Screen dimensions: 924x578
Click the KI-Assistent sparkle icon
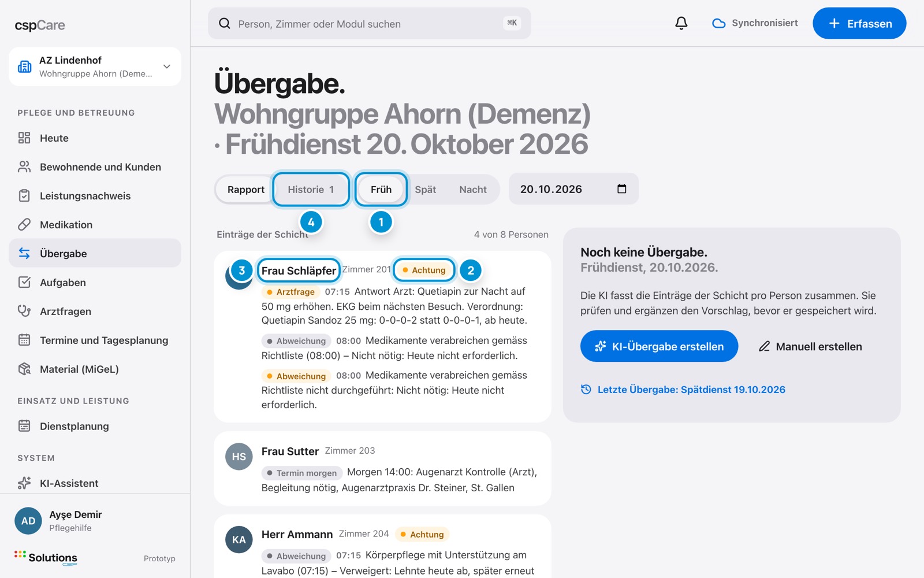pos(24,483)
